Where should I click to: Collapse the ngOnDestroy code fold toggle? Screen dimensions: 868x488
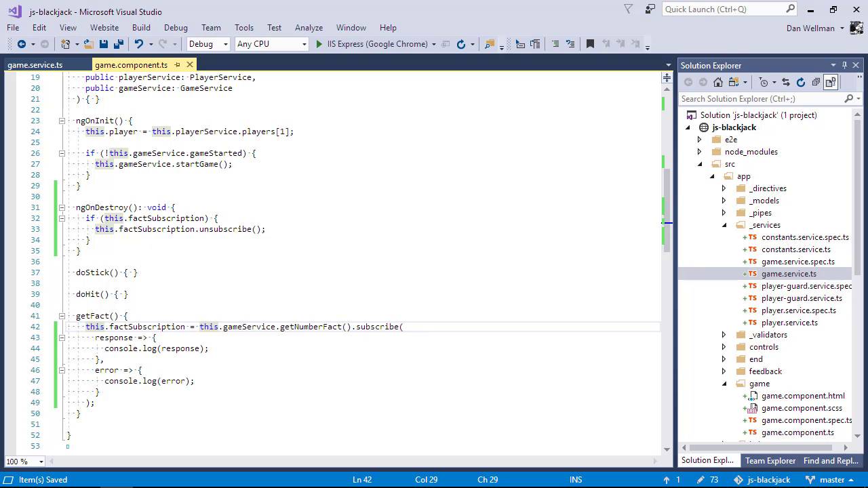(62, 207)
